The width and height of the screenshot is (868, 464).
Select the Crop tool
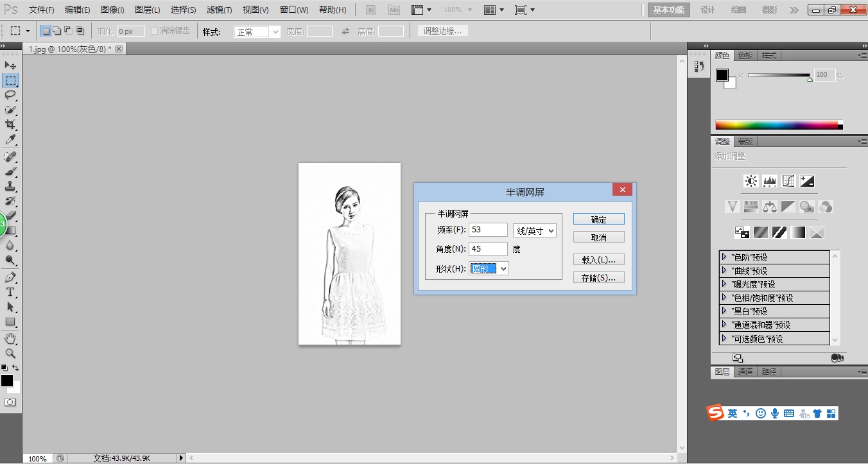click(10, 125)
